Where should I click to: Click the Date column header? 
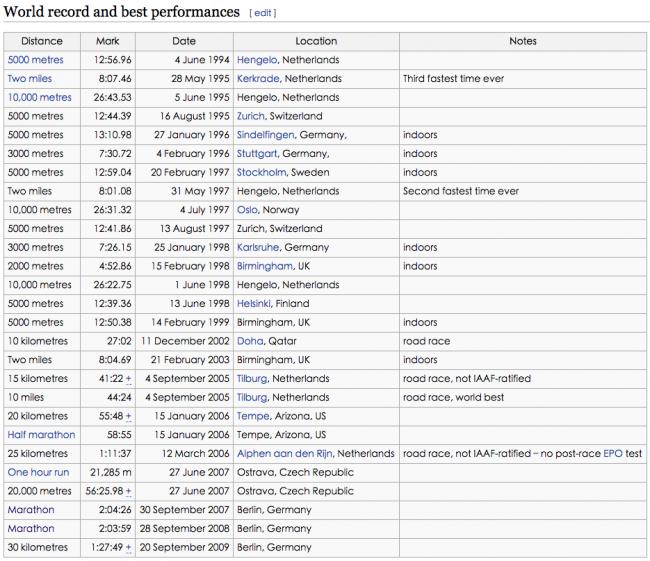(x=184, y=41)
